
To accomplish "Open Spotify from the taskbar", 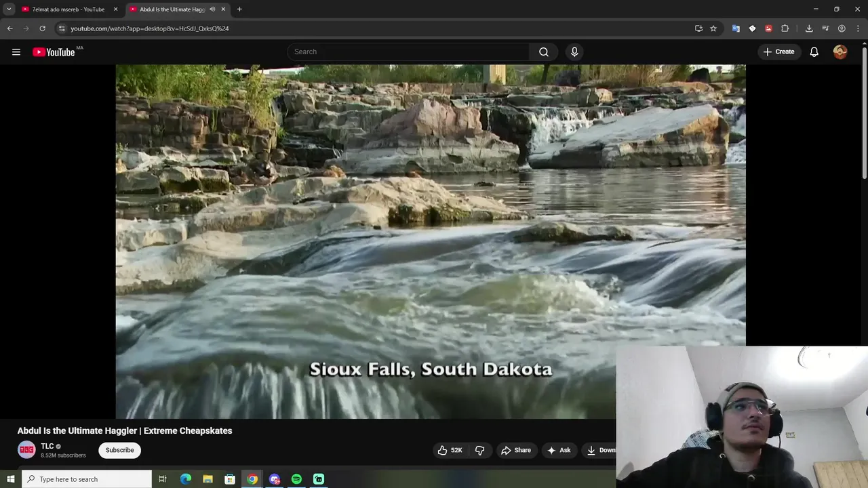I will coord(296,479).
